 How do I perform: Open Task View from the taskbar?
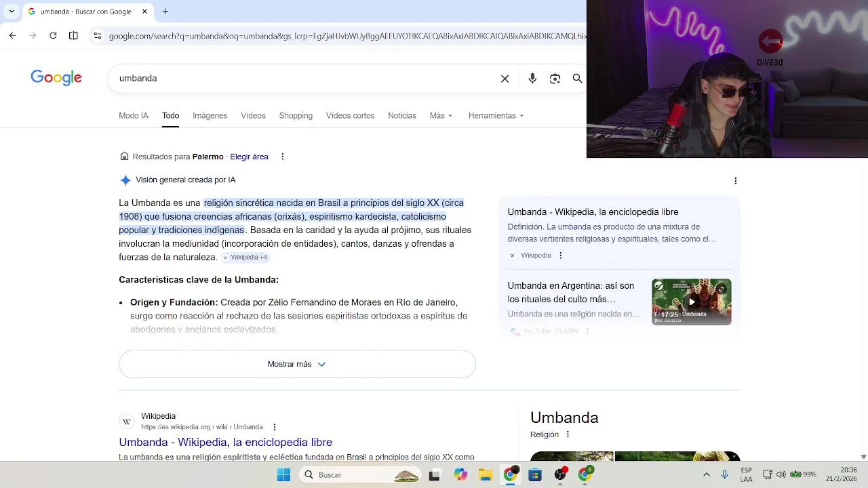click(435, 475)
